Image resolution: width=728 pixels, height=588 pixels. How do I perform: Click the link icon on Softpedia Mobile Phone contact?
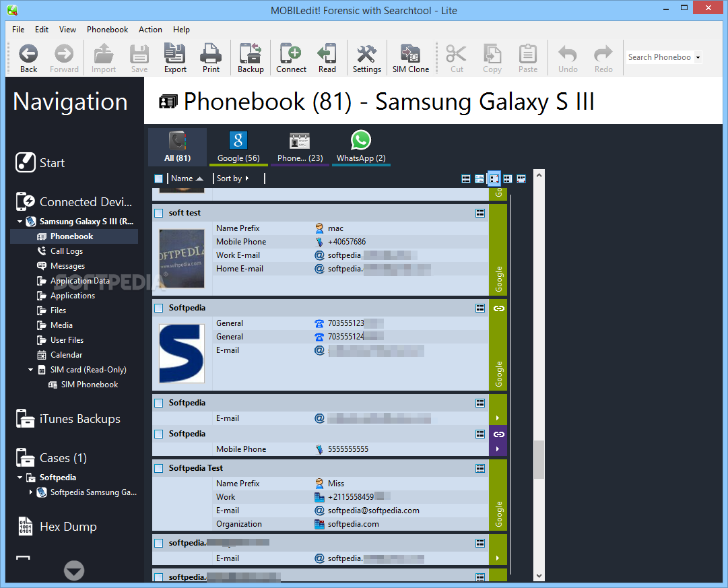click(x=498, y=434)
